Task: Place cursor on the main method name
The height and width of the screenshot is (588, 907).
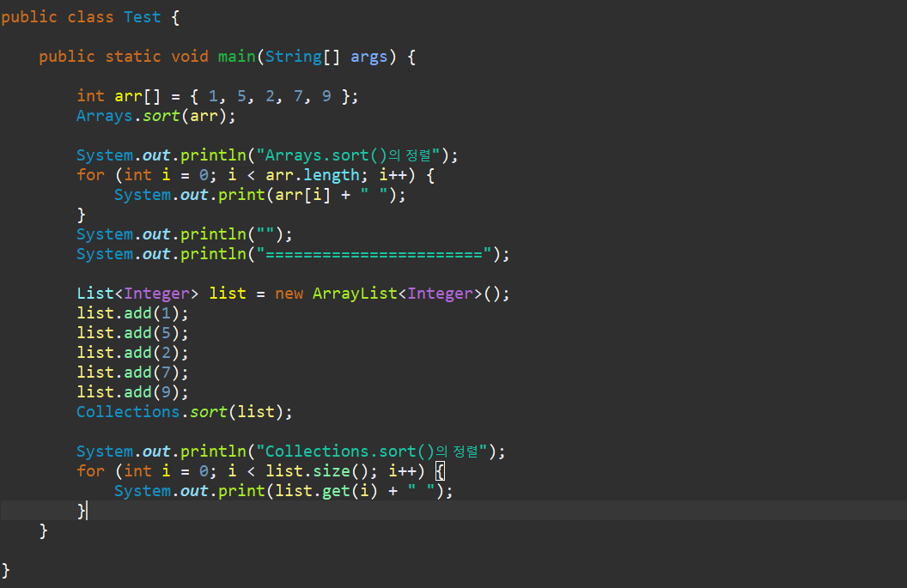Action: pos(236,56)
